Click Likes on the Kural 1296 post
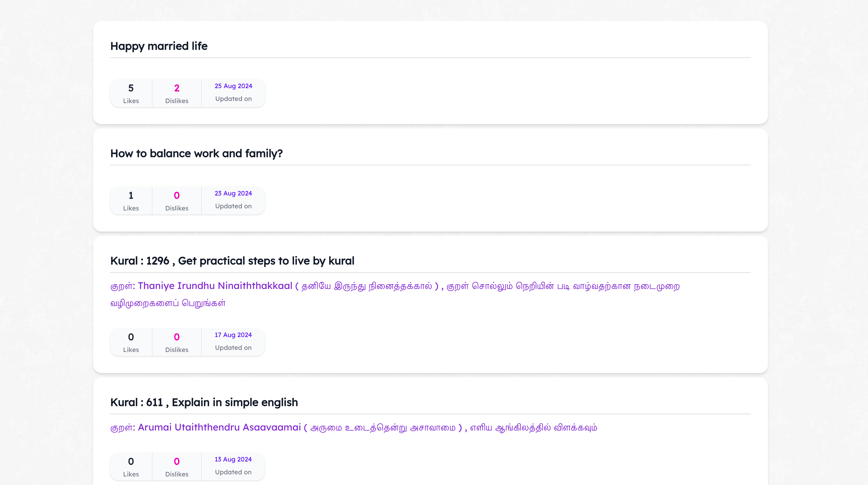868x485 pixels. click(131, 342)
